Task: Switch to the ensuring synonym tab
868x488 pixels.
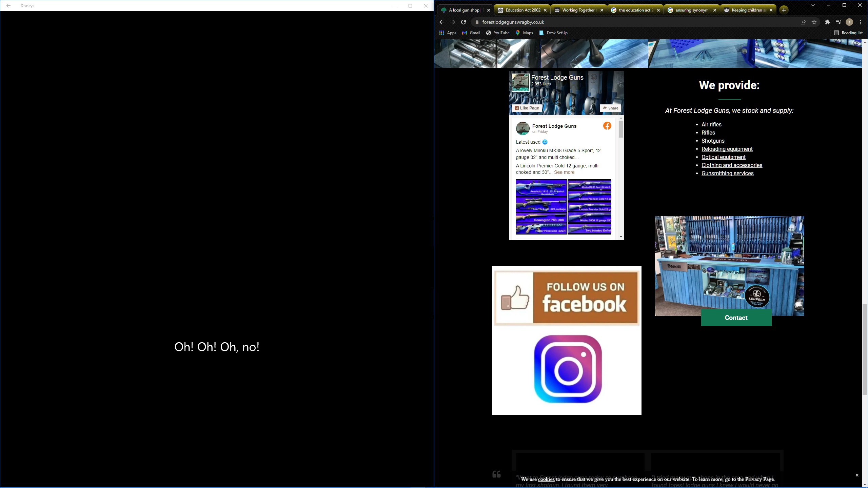Action: pos(691,10)
